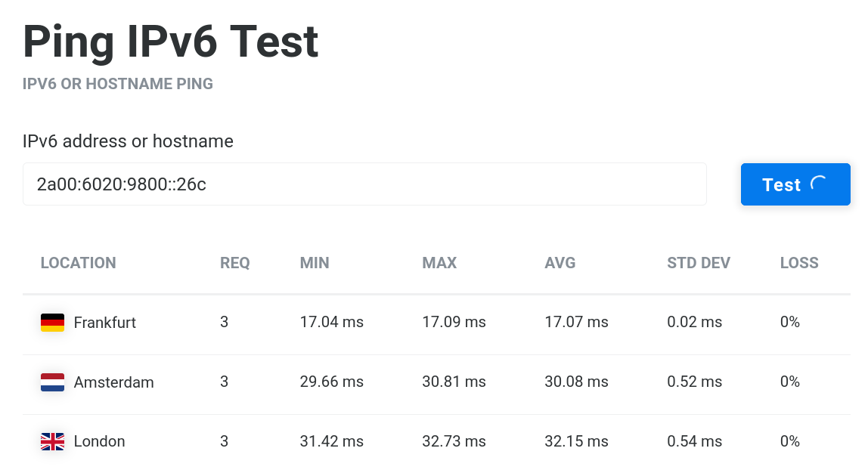This screenshot has height=473, width=868.
Task: Select the REQ column header
Action: pos(234,263)
